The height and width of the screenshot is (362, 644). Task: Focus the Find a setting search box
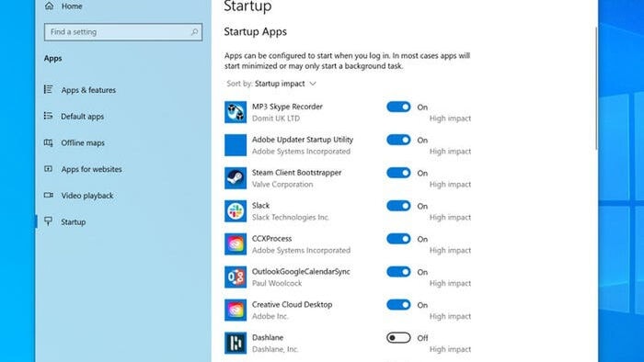click(x=123, y=32)
